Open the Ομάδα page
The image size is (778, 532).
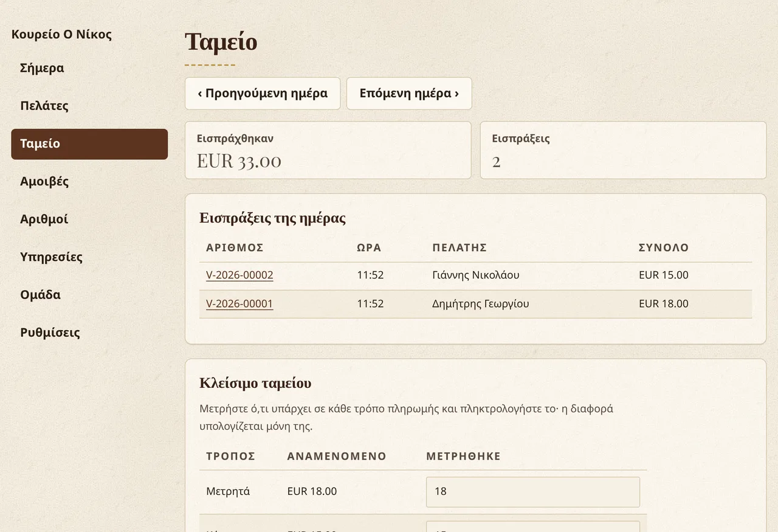pos(89,295)
